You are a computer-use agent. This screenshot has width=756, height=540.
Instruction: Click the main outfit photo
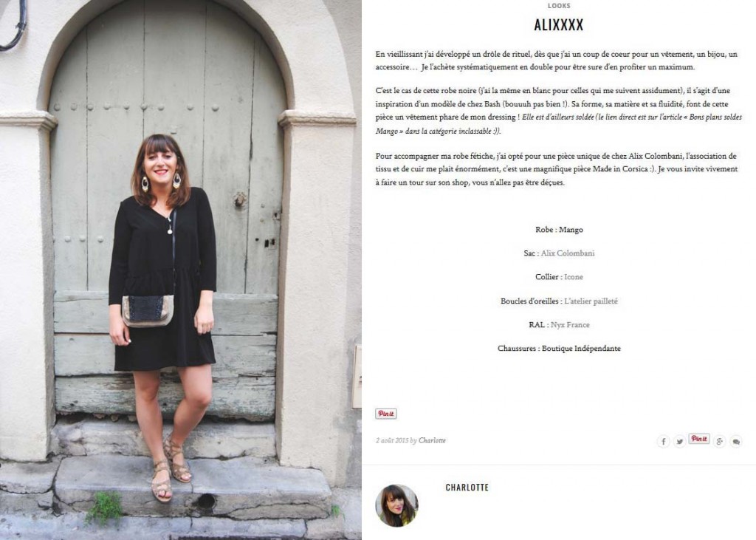[x=181, y=270]
